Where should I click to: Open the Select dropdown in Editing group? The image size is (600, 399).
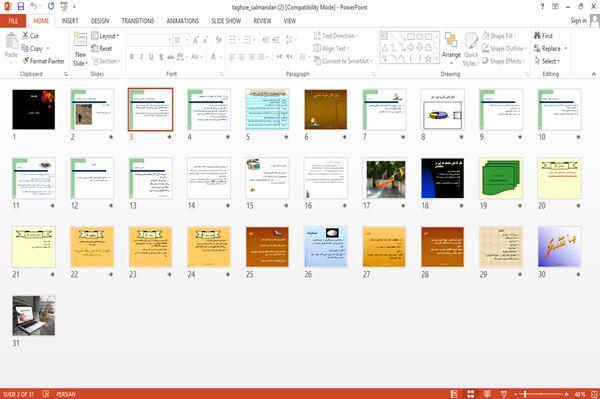[547, 61]
